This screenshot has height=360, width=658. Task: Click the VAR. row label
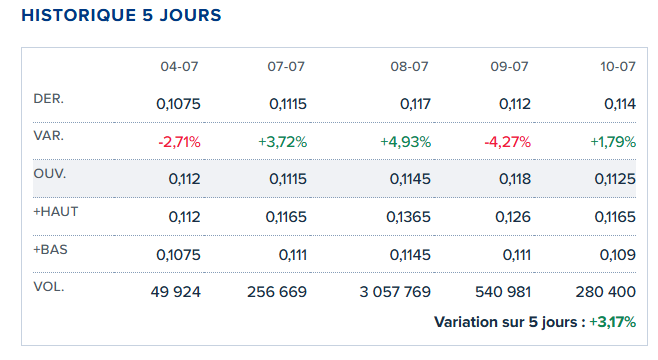tap(49, 136)
